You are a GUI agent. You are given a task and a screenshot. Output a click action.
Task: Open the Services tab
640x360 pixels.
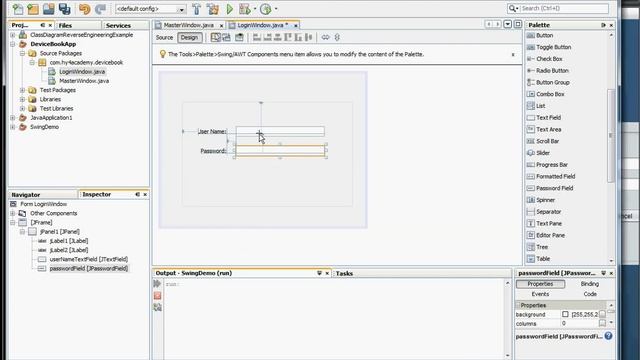118,25
